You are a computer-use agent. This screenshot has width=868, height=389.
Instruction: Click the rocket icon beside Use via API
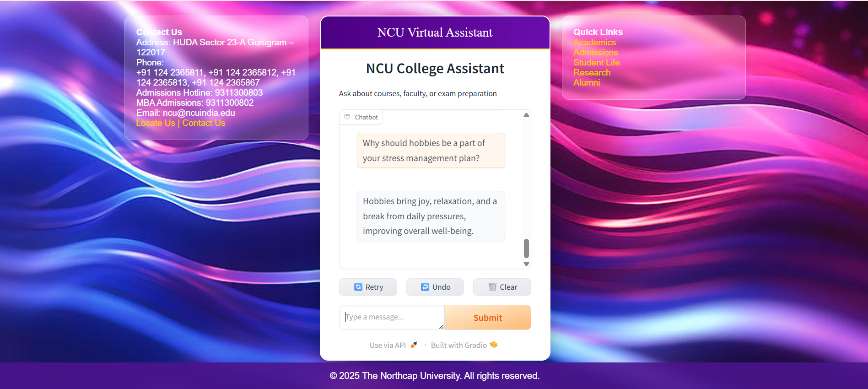pyautogui.click(x=414, y=345)
